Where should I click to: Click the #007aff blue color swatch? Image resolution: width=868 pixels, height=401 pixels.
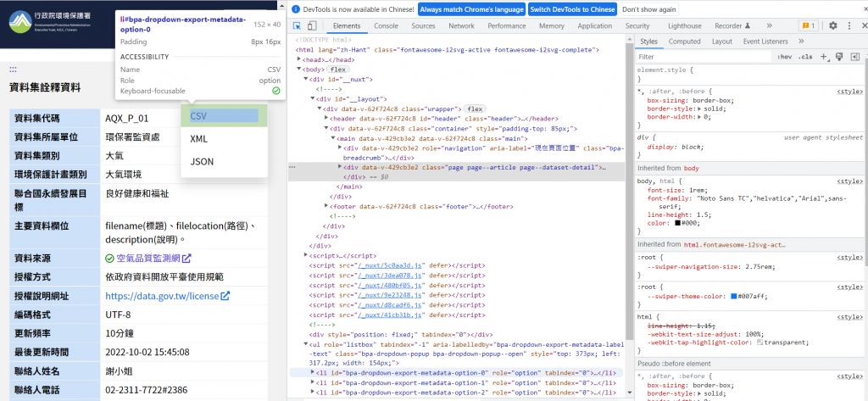coord(734,297)
